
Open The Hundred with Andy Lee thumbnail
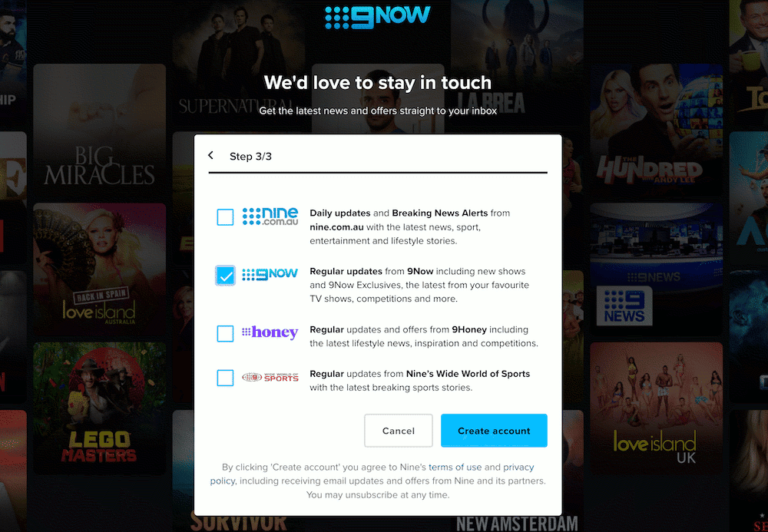(657, 130)
